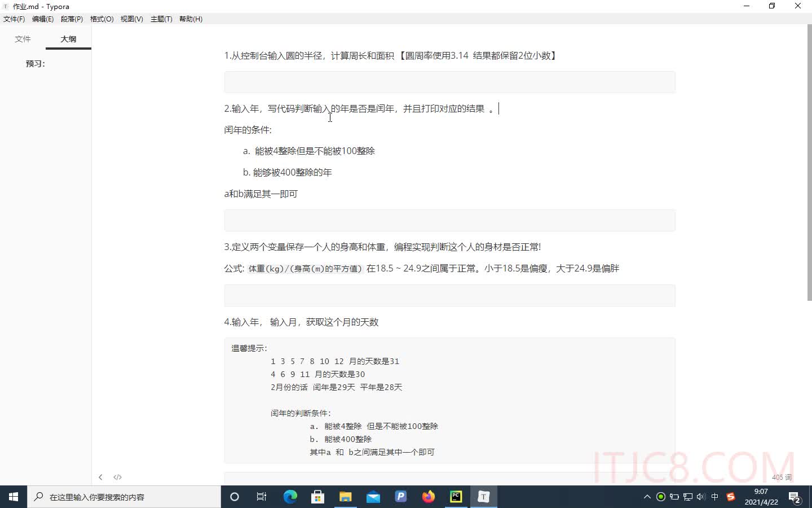Toggle source code mode in the status bar

pyautogui.click(x=117, y=477)
